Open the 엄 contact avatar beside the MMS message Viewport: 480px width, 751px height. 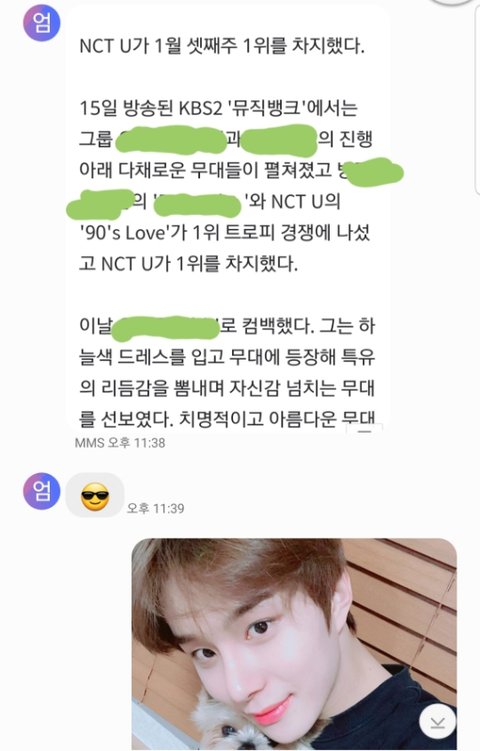coord(42,23)
